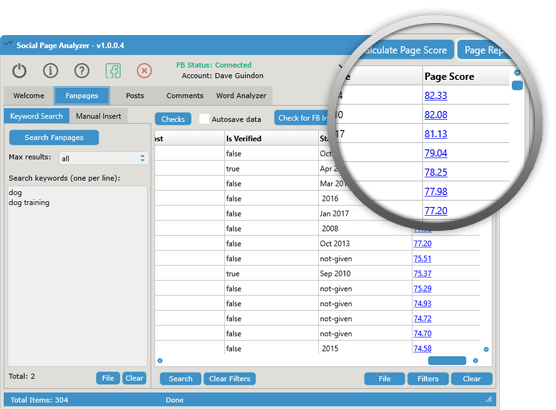Screen dimensions: 556x410
Task: Open the Max results dropdown
Action: [x=104, y=158]
